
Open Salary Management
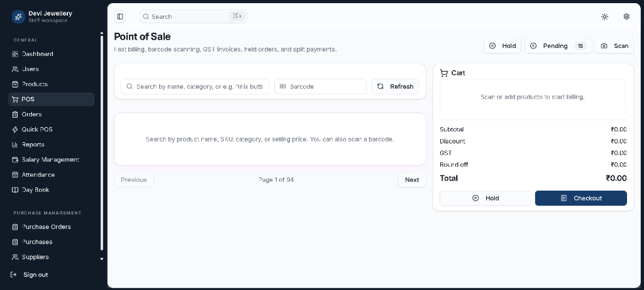[52, 160]
